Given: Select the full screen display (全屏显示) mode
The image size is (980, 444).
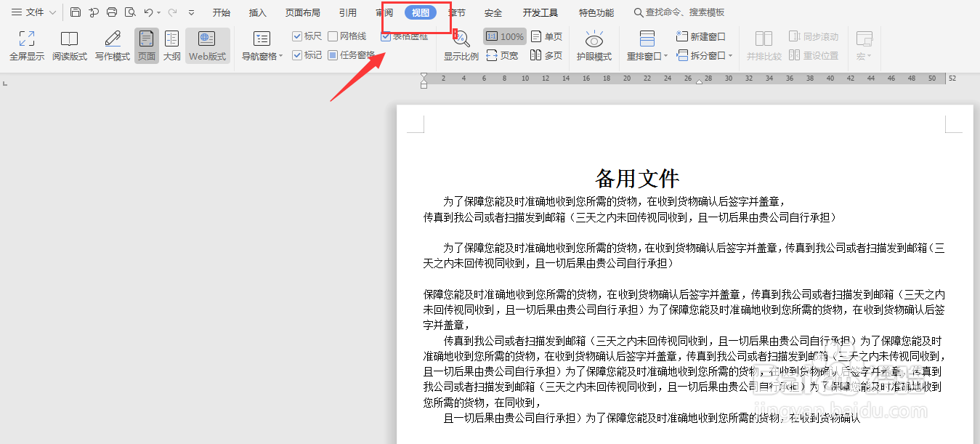Looking at the screenshot, I should 26,45.
